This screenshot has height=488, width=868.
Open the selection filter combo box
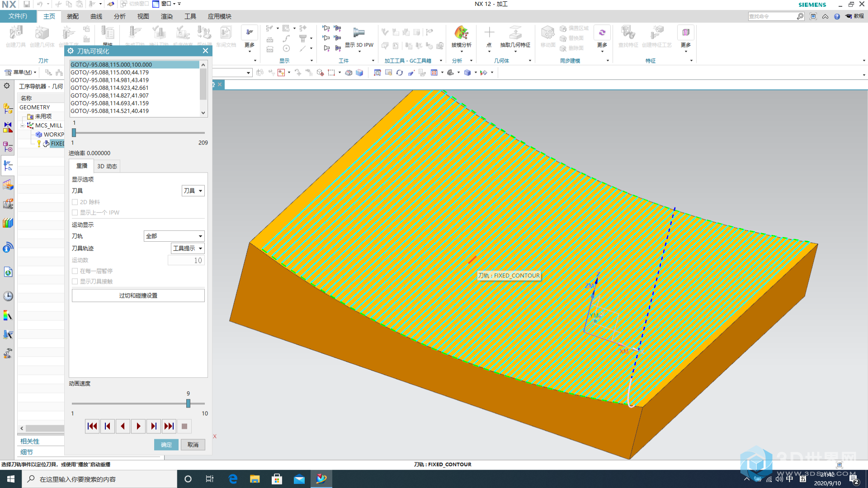[x=232, y=72]
